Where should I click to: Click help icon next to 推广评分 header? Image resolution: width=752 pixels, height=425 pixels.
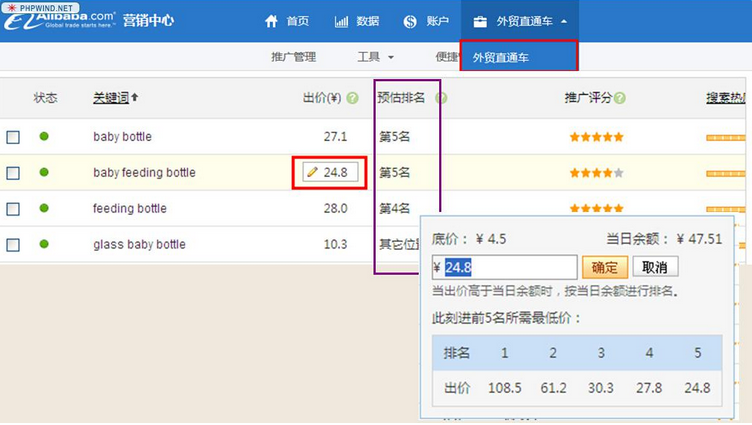620,98
